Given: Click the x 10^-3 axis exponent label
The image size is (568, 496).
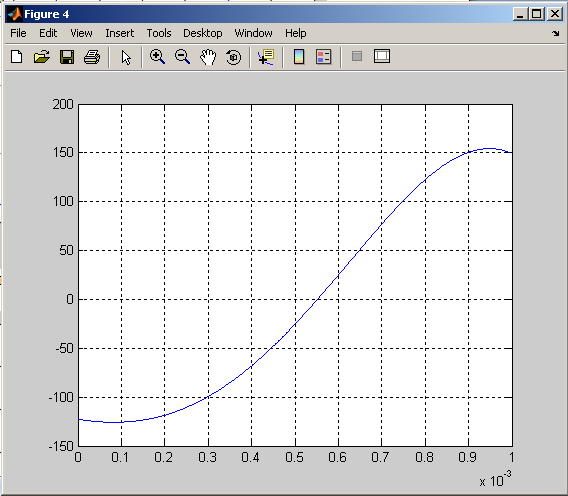Looking at the screenshot, I should coord(495,479).
